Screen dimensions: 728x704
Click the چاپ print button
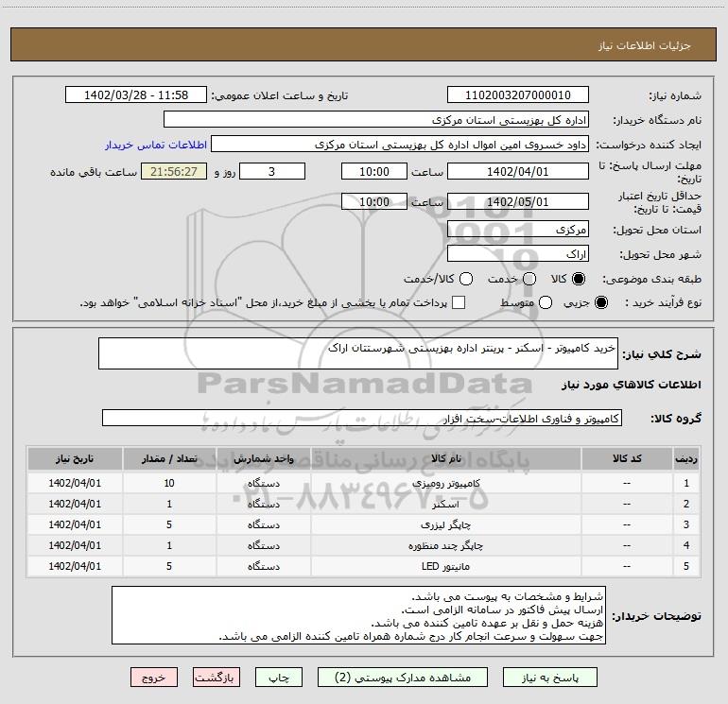coord(279,678)
